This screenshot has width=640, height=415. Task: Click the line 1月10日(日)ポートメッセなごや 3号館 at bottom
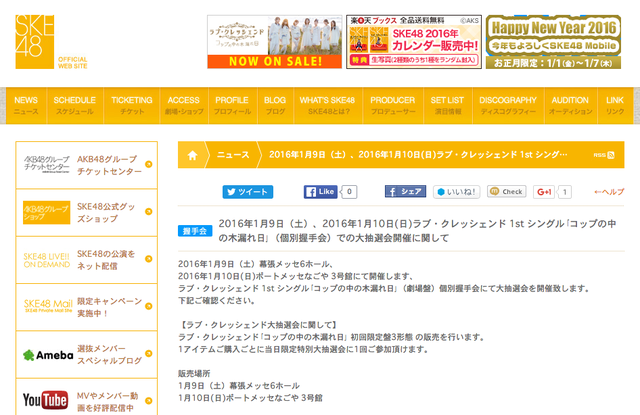tap(250, 398)
